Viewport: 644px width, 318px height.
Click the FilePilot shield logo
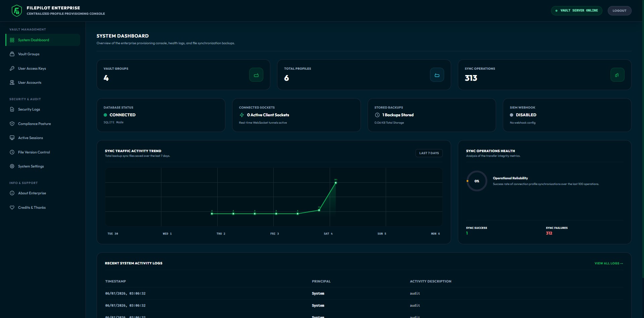click(17, 11)
